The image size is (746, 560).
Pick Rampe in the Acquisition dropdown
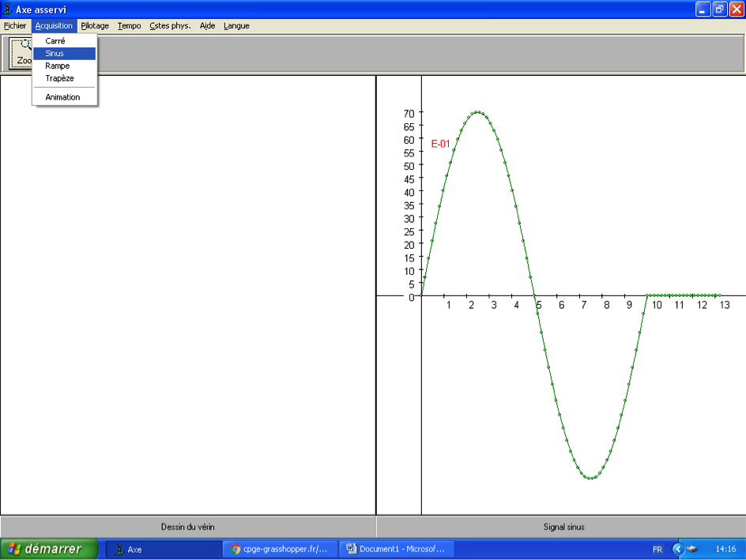click(64, 66)
